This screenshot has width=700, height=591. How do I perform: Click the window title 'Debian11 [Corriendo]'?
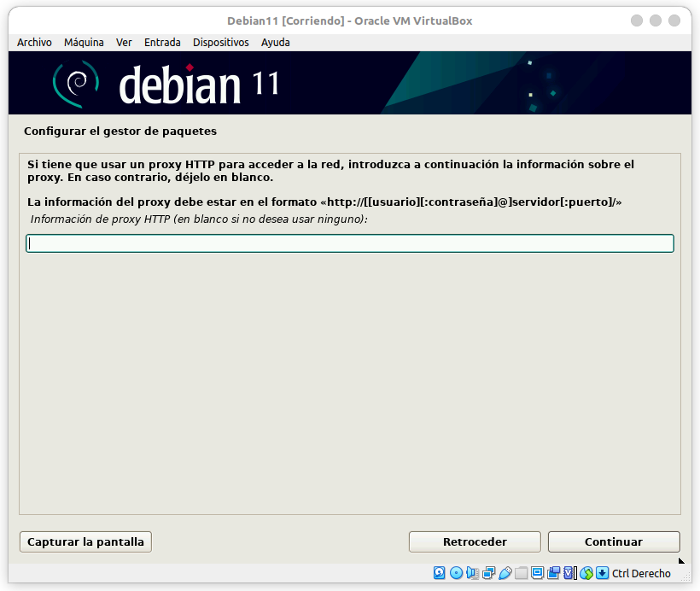tap(286, 21)
